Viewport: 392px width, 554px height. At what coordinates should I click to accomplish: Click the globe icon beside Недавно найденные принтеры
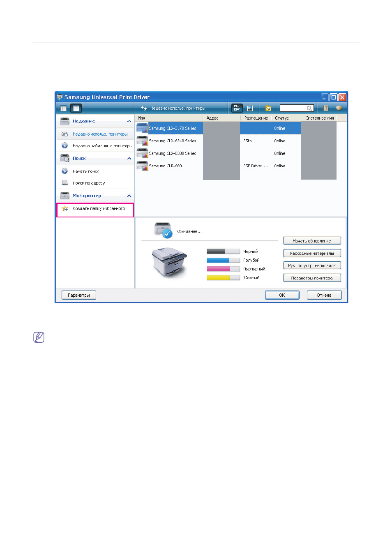pyautogui.click(x=65, y=145)
